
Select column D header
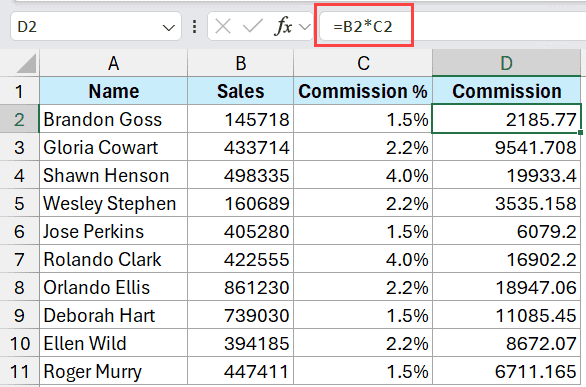tap(506, 63)
